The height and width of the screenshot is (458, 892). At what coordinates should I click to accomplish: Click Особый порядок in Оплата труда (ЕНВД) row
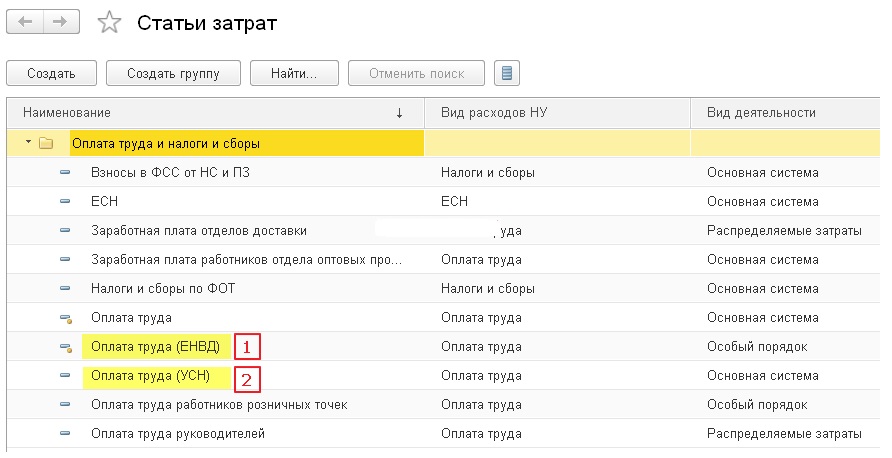[x=757, y=346]
